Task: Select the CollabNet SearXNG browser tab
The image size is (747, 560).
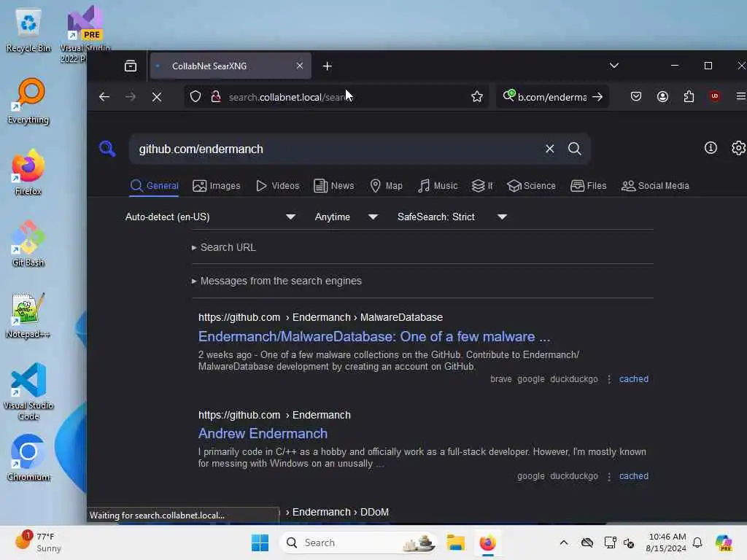Action: [x=231, y=66]
